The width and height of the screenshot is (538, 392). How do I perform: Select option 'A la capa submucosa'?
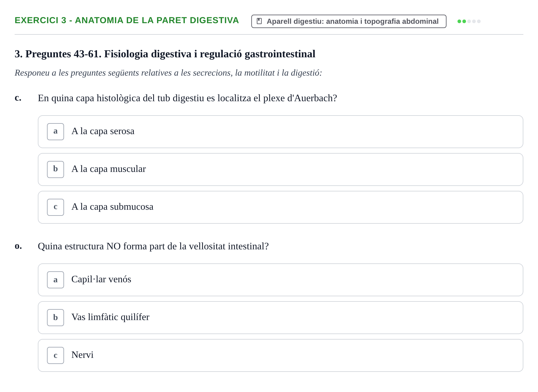pyautogui.click(x=280, y=207)
